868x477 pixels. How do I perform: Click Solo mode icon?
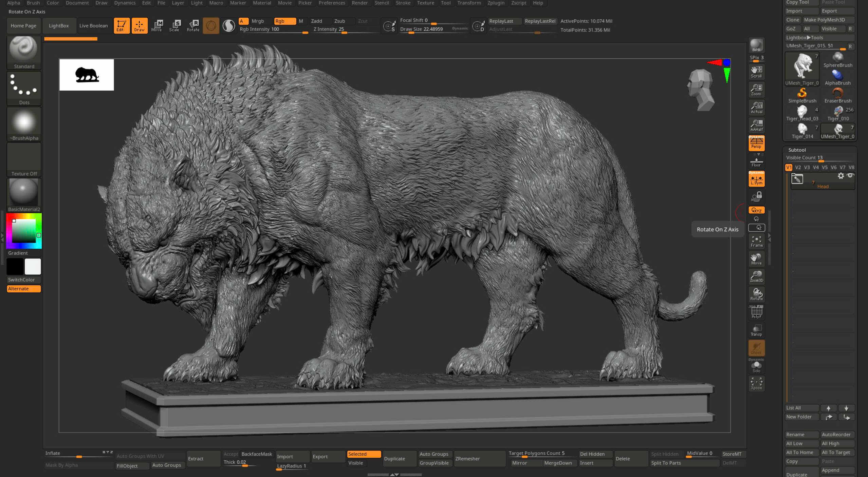point(756,366)
